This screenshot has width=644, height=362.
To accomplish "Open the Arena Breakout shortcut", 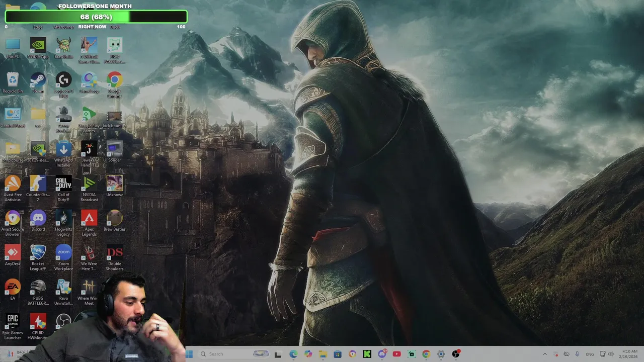I will pos(63,120).
